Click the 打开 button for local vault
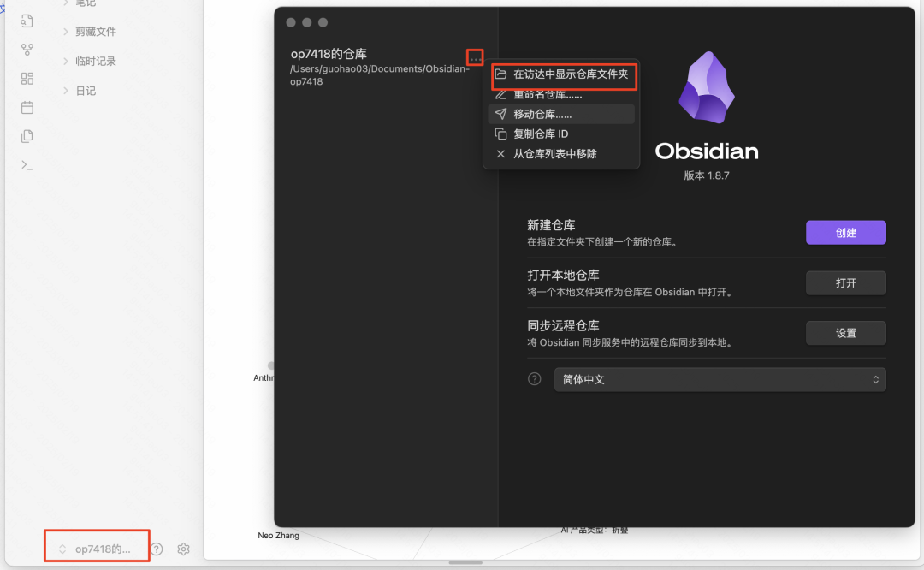The height and width of the screenshot is (570, 924). point(845,282)
